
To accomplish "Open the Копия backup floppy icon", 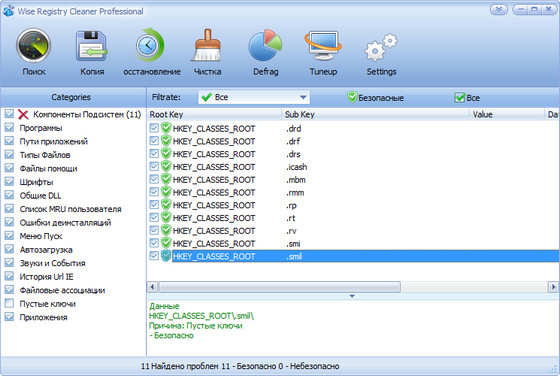I will point(92,46).
